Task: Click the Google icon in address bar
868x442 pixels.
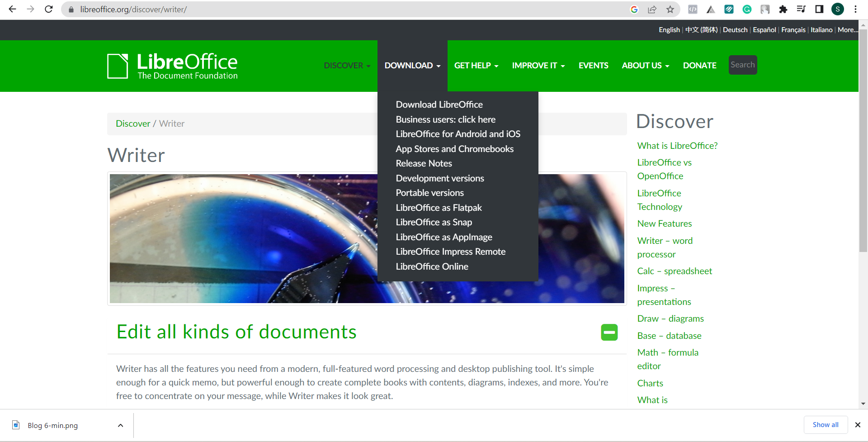Action: [634, 10]
